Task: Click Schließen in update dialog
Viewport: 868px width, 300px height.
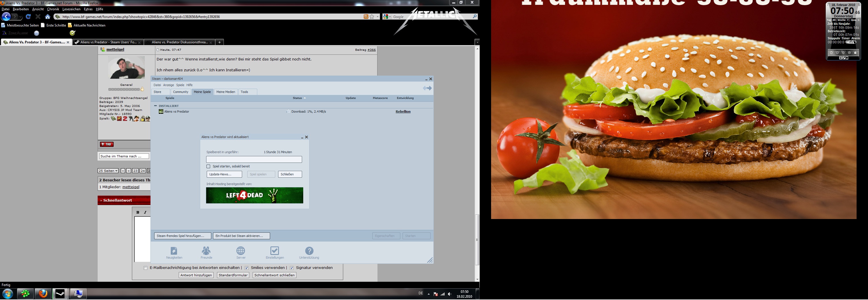Action: tap(290, 175)
